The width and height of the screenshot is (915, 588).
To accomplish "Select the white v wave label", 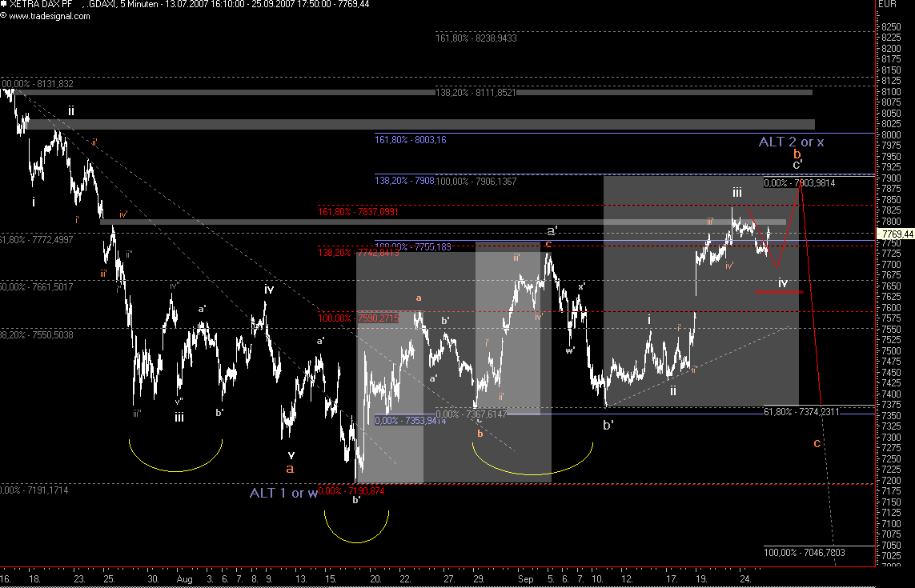I will pos(291,454).
